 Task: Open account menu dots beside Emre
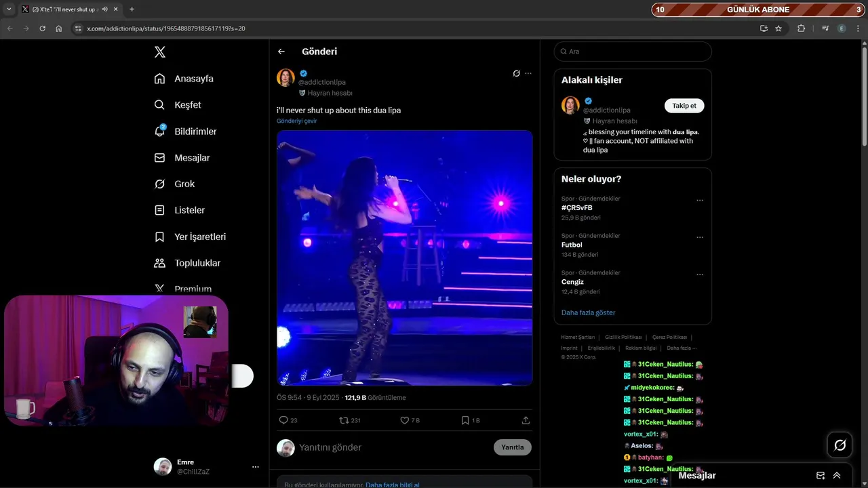[256, 467]
